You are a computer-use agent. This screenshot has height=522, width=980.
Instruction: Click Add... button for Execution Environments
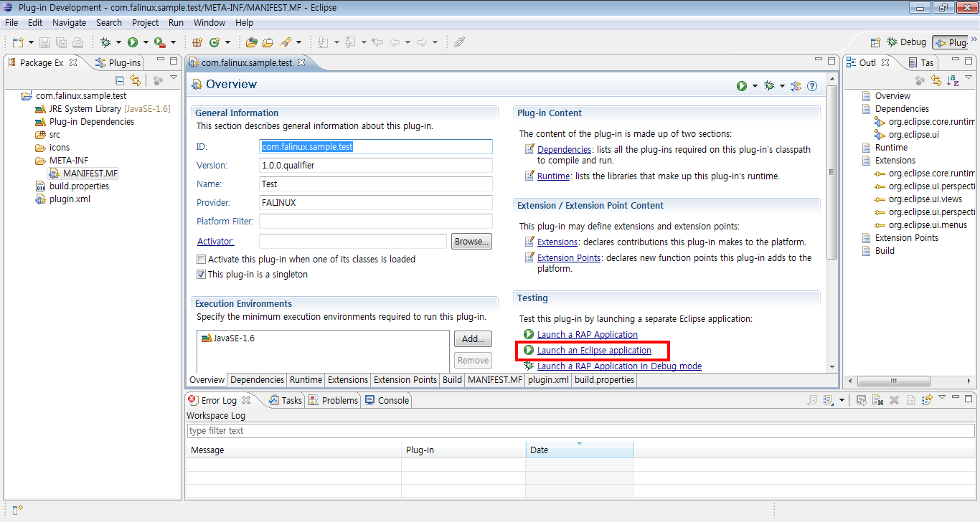pyautogui.click(x=473, y=338)
